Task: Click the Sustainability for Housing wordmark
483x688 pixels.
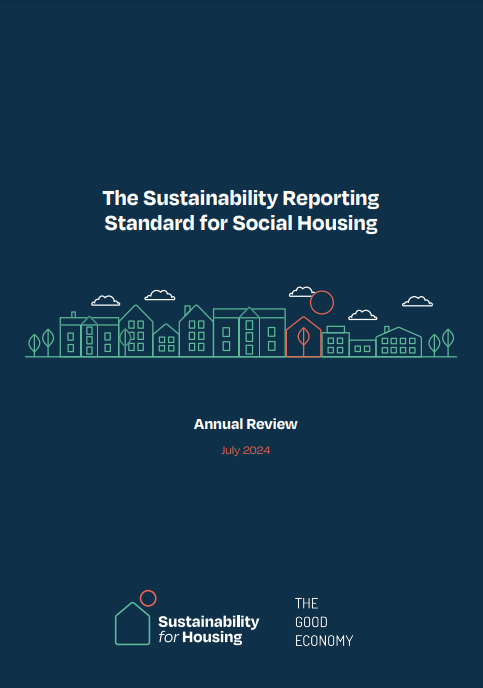Action: (209, 629)
